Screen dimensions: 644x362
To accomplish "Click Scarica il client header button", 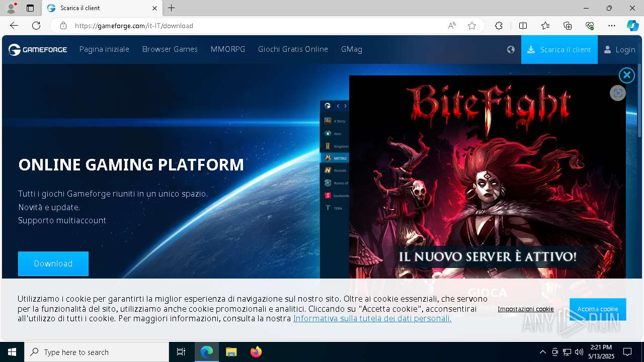I will pos(559,49).
